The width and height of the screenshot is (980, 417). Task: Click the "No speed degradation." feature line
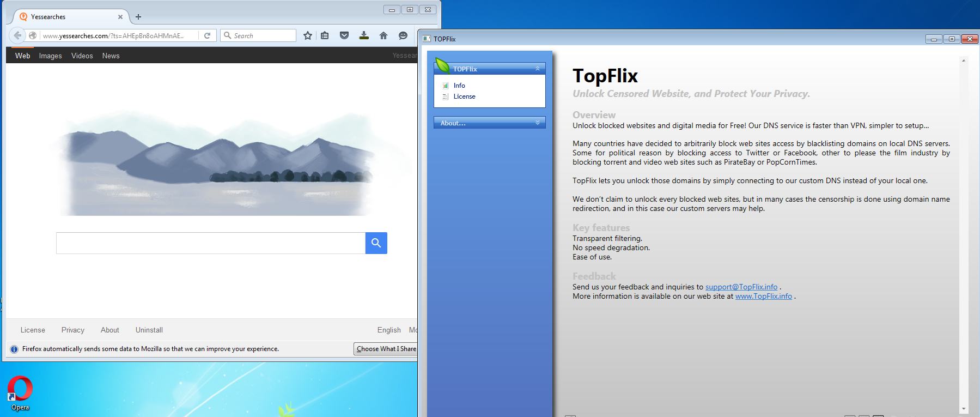[x=611, y=247]
